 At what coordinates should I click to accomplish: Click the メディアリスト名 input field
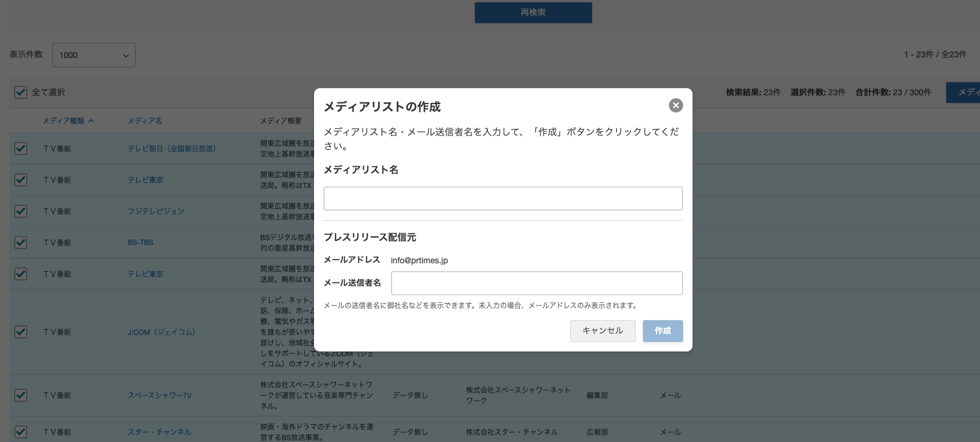pos(503,199)
